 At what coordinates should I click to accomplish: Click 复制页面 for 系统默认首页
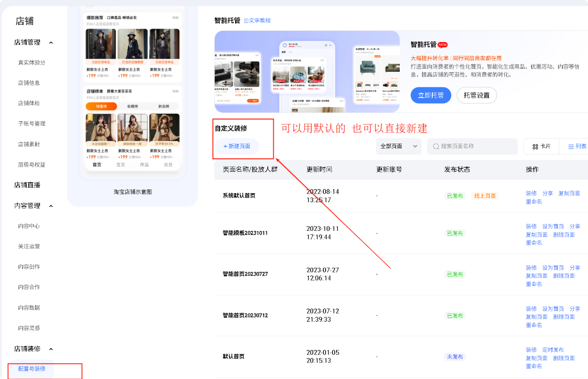[569, 193]
